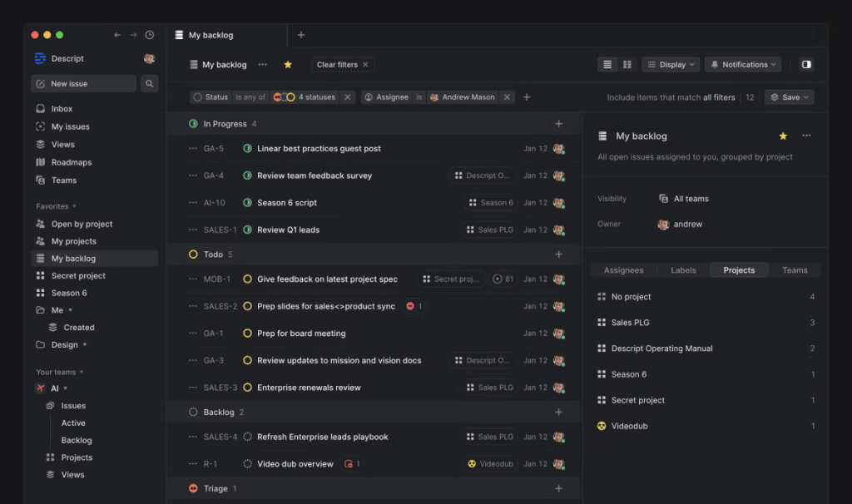The image size is (852, 504).
Task: Add issue to In Progress group
Action: [x=558, y=124]
